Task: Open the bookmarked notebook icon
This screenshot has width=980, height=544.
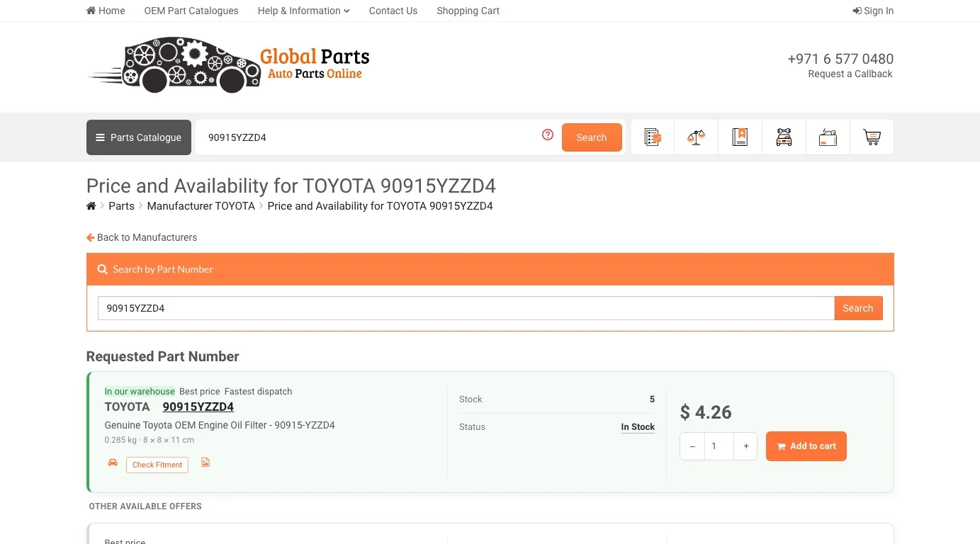Action: [x=740, y=137]
